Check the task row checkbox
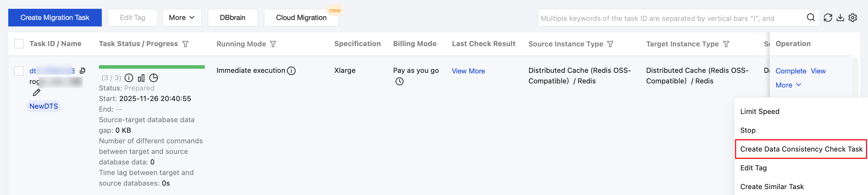Viewport: 868px width, 195px height. [x=19, y=71]
